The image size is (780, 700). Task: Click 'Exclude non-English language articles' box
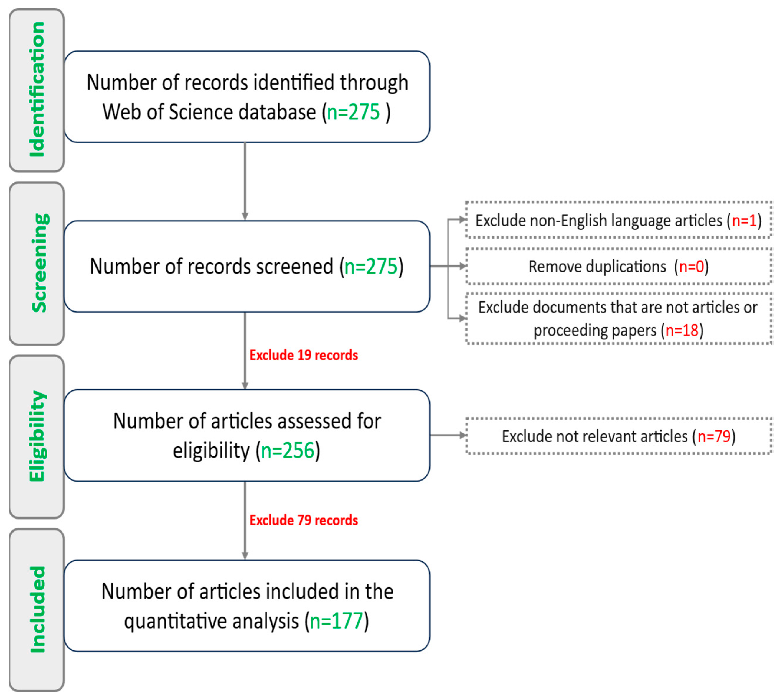pos(618,220)
